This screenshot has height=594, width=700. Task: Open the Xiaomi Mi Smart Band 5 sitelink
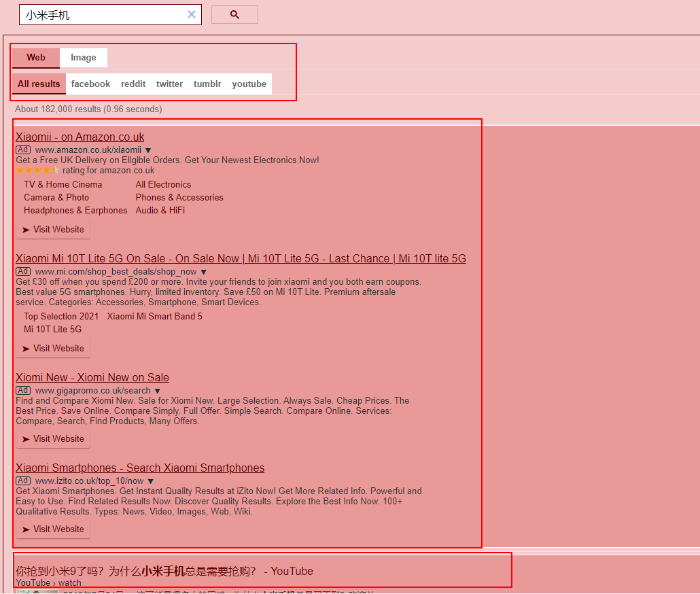(154, 316)
